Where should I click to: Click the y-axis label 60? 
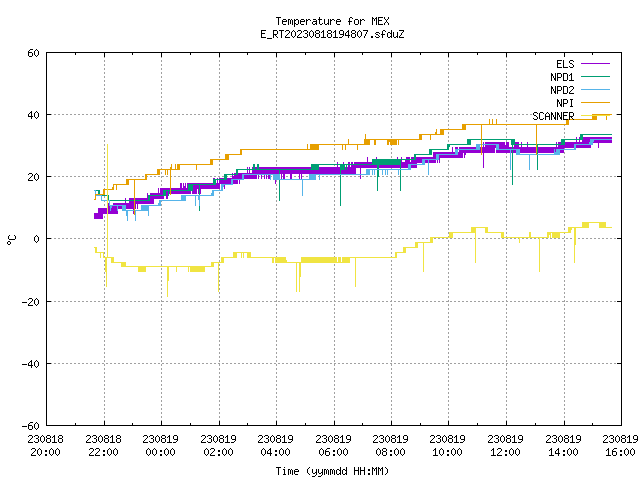[x=33, y=53]
